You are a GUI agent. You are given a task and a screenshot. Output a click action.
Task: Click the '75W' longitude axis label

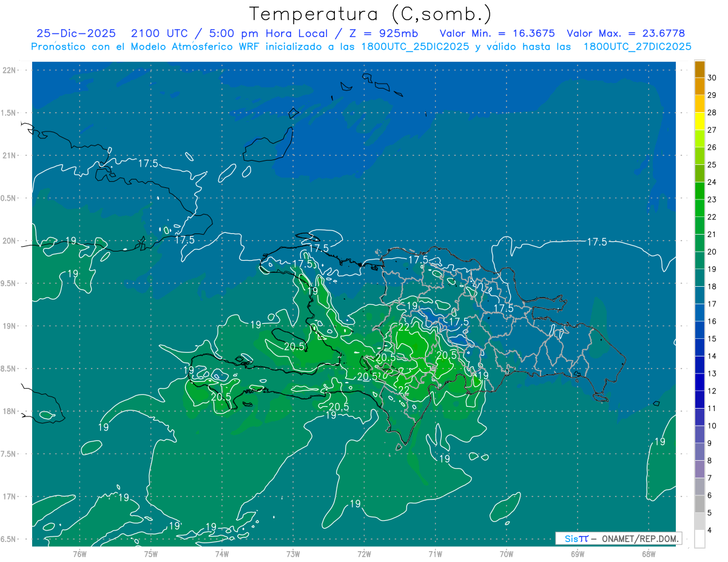coord(151,554)
